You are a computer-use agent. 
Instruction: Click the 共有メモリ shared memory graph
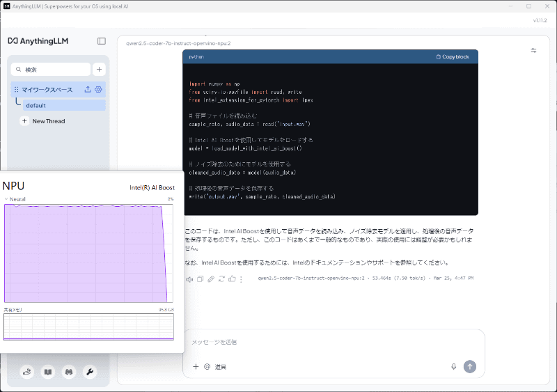click(88, 327)
